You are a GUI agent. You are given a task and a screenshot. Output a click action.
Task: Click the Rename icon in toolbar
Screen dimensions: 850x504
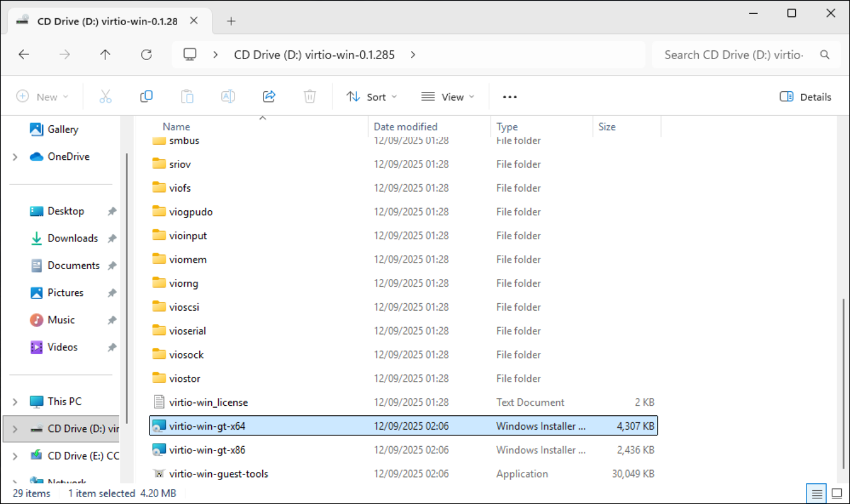(x=228, y=96)
